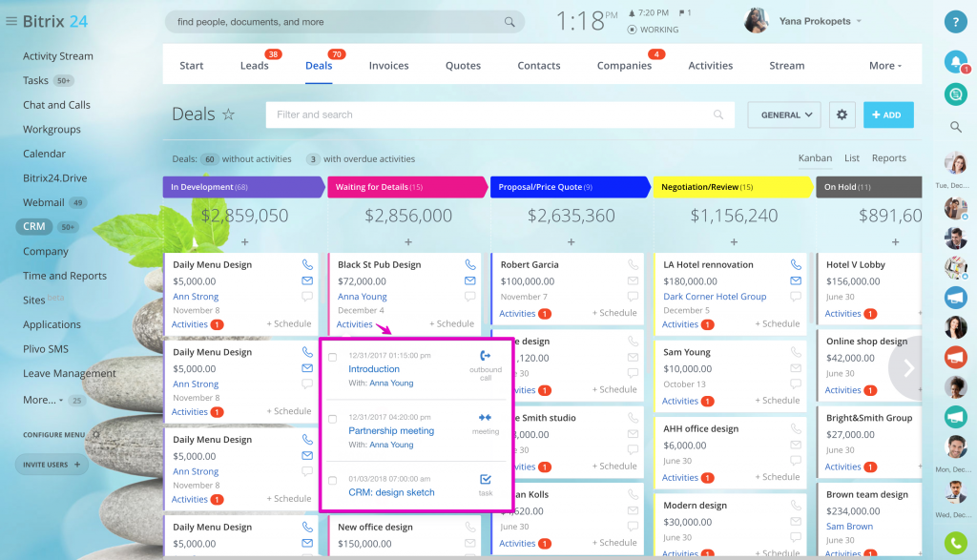Open the Invoices tab
This screenshot has height=560, width=977.
(x=389, y=66)
